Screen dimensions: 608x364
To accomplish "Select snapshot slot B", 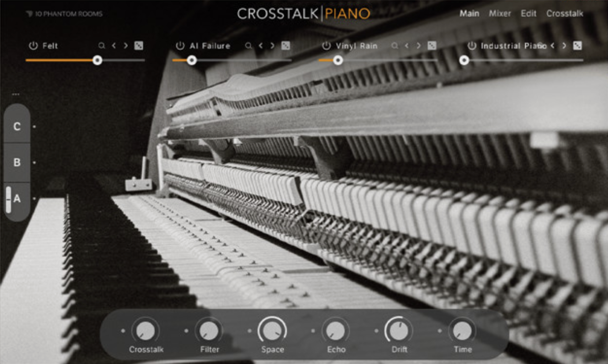I will [x=17, y=163].
